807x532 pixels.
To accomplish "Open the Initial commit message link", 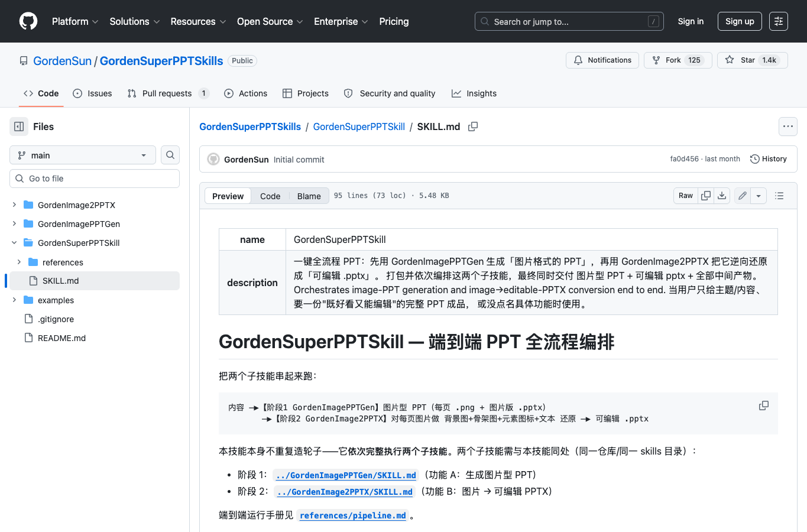I will click(x=299, y=160).
